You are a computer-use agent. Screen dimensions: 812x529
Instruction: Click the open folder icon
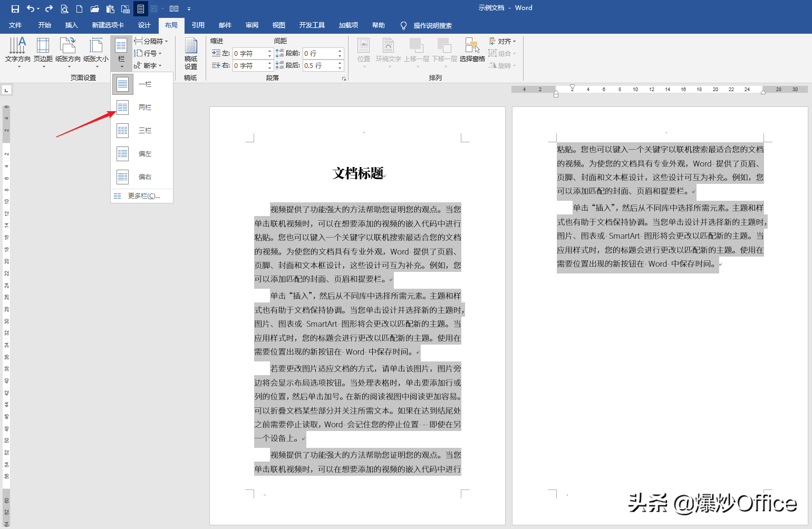tap(95, 8)
